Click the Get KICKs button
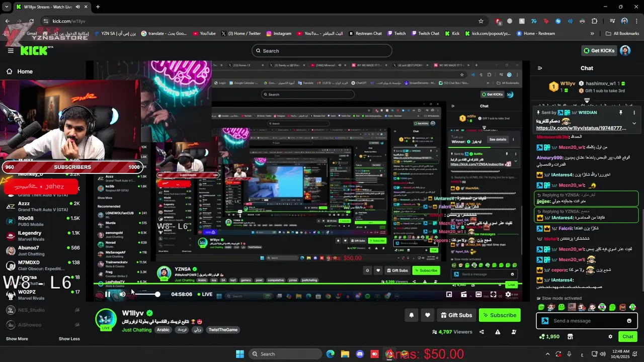The height and width of the screenshot is (362, 644). [x=599, y=51]
